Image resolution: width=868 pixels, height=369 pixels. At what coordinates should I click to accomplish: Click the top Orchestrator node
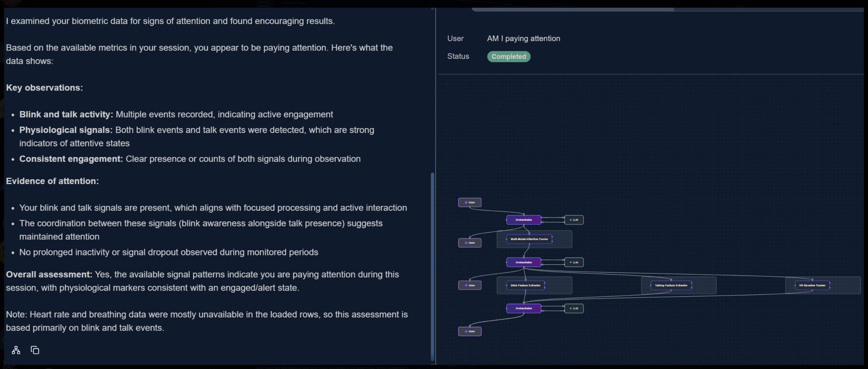[524, 220]
